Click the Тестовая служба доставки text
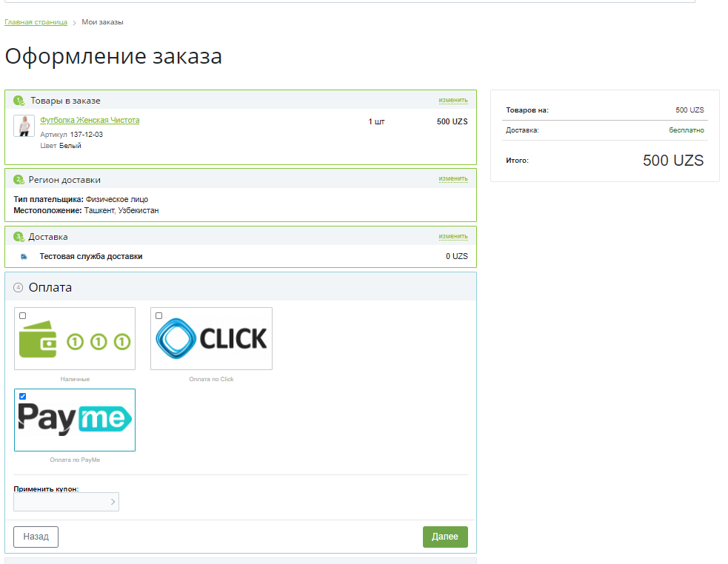This screenshot has height=564, width=728. (91, 256)
